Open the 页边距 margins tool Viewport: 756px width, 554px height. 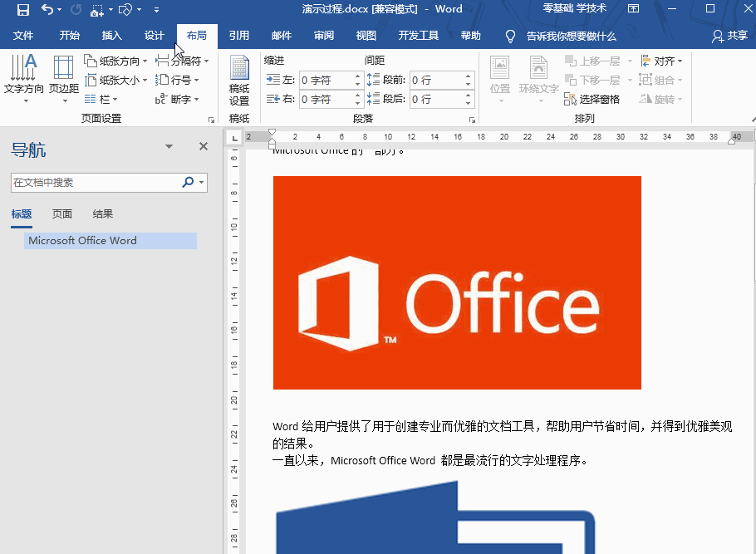[64, 78]
